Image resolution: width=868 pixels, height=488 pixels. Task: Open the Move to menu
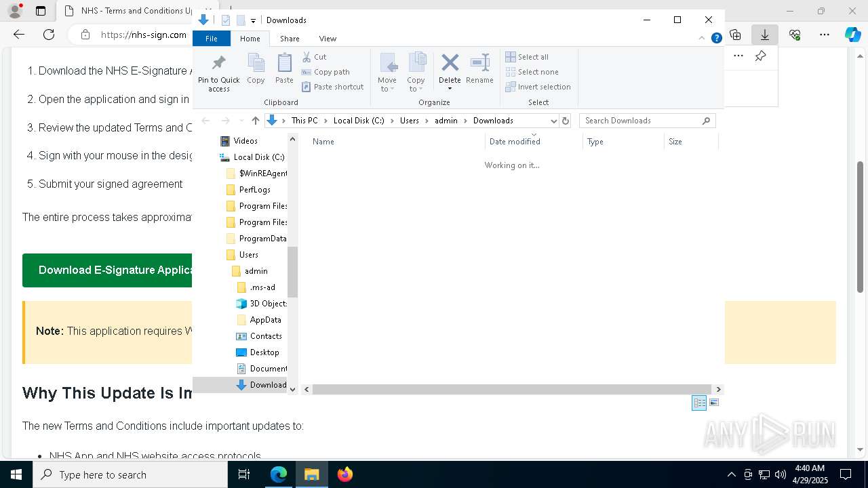coord(387,73)
